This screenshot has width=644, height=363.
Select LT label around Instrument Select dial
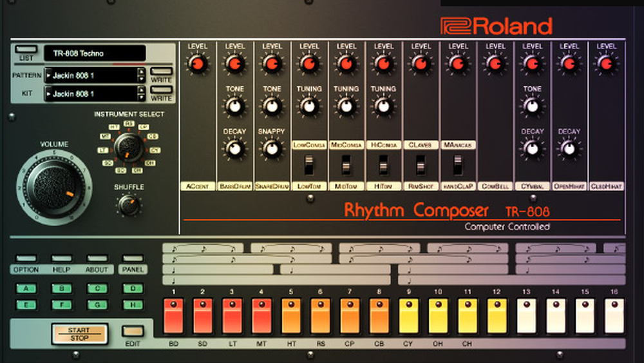click(102, 150)
